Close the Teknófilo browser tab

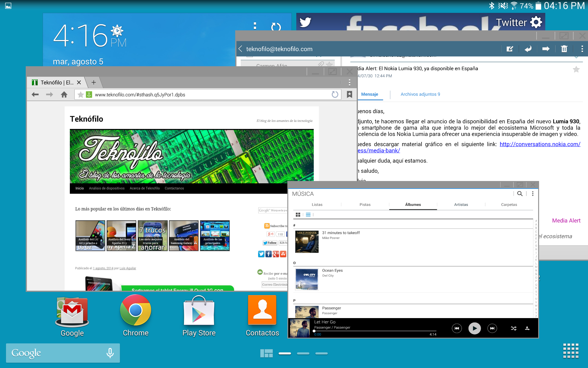coord(79,83)
